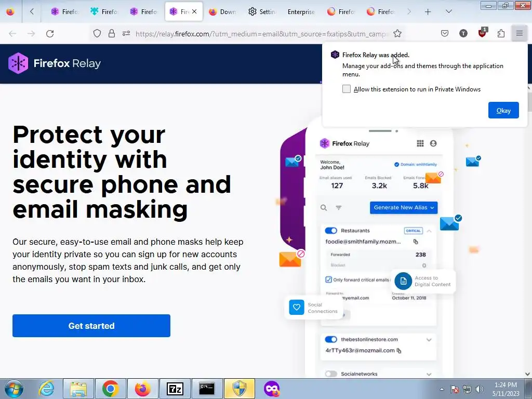Switch to the first Firefox Relay tab
The width and height of the screenshot is (532, 399).
coord(64,12)
